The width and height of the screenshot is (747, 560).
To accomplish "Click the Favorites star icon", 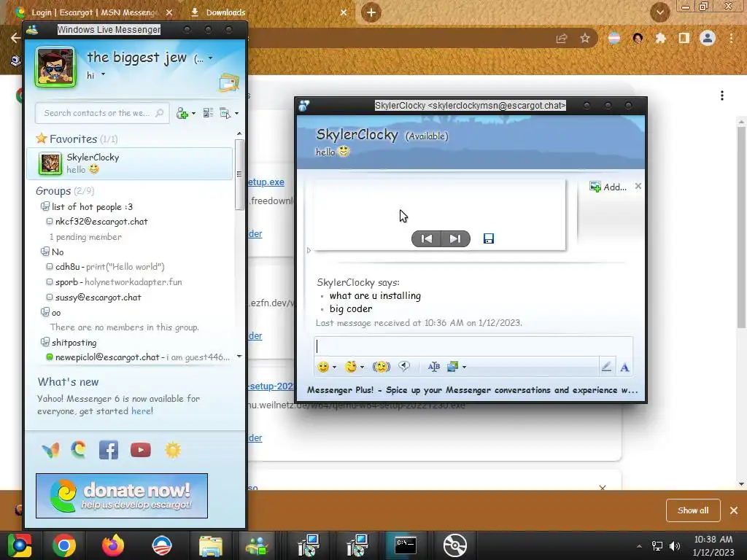I will tap(42, 139).
